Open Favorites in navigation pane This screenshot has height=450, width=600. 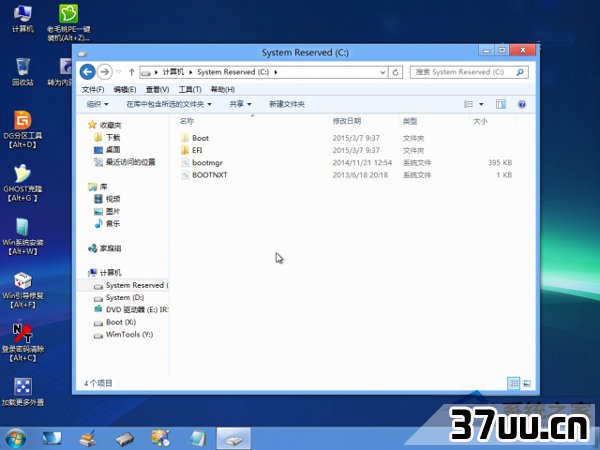point(104,125)
